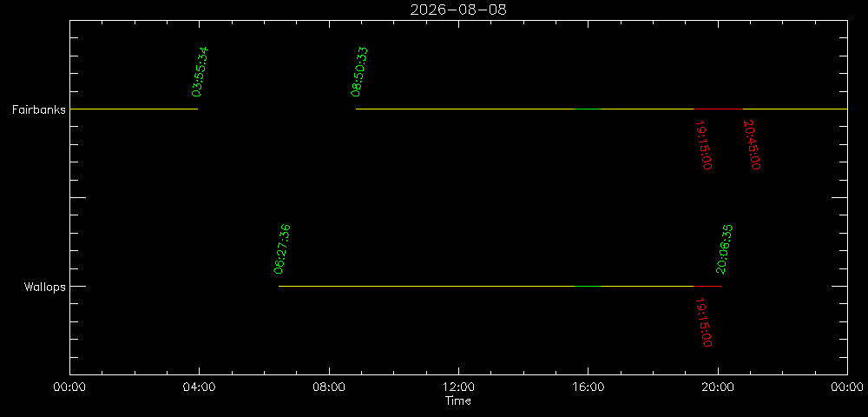Click the red 20:45:00 Fairbanks timestamp
This screenshot has height=417, width=868.
pyautogui.click(x=751, y=145)
